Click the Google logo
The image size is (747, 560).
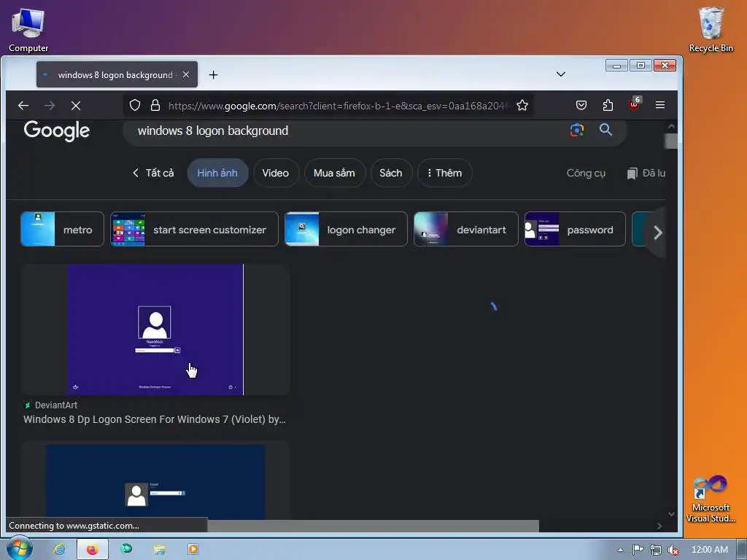click(57, 131)
